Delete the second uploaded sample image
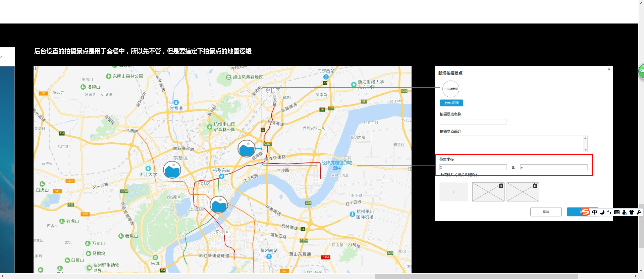644x279 pixels. [535, 186]
